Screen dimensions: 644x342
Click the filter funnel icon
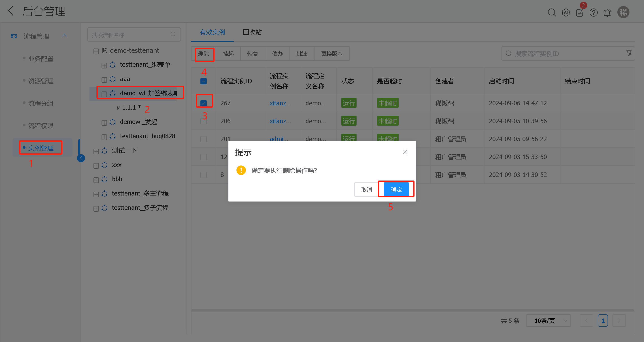click(629, 53)
